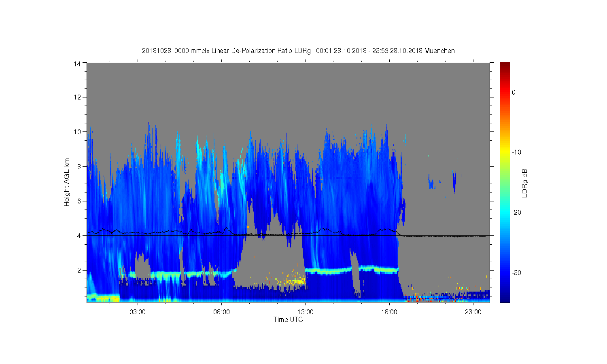The image size is (607, 364).
Task: Click the "Time UTC" x-axis label
Action: (x=288, y=320)
